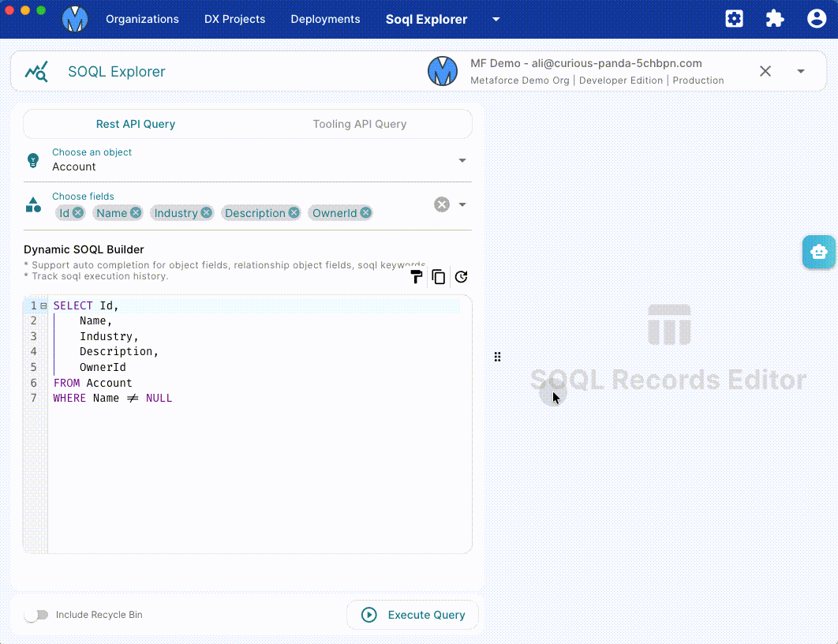Screen dimensions: 838x644
Task: Click the format query paint-roller icon
Action: coord(417,277)
